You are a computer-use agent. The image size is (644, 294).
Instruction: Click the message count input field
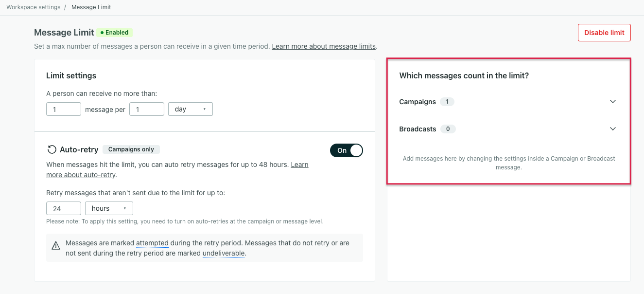(64, 109)
